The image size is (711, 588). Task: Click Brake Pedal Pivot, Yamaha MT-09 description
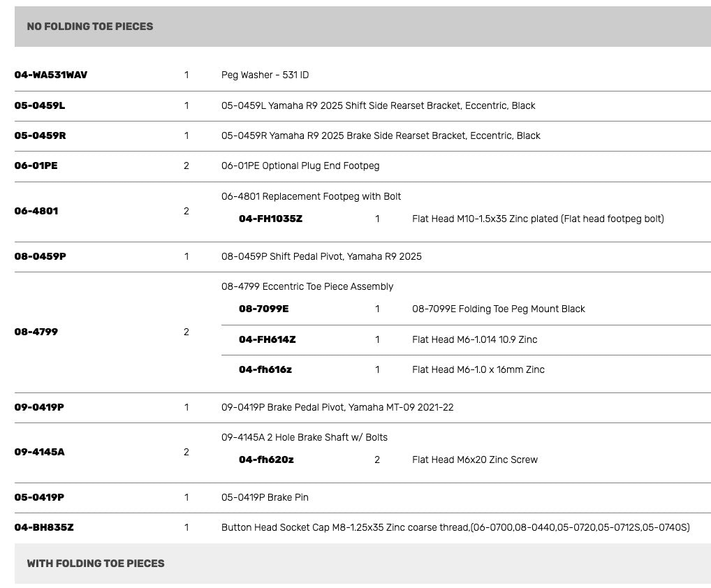coord(337,407)
